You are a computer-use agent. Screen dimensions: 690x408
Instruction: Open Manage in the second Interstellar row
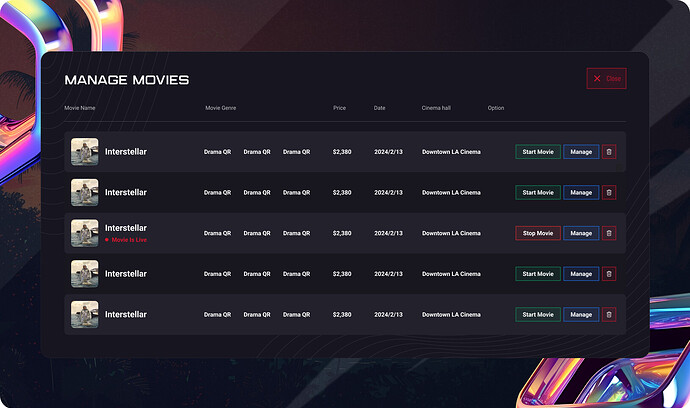[x=581, y=192]
